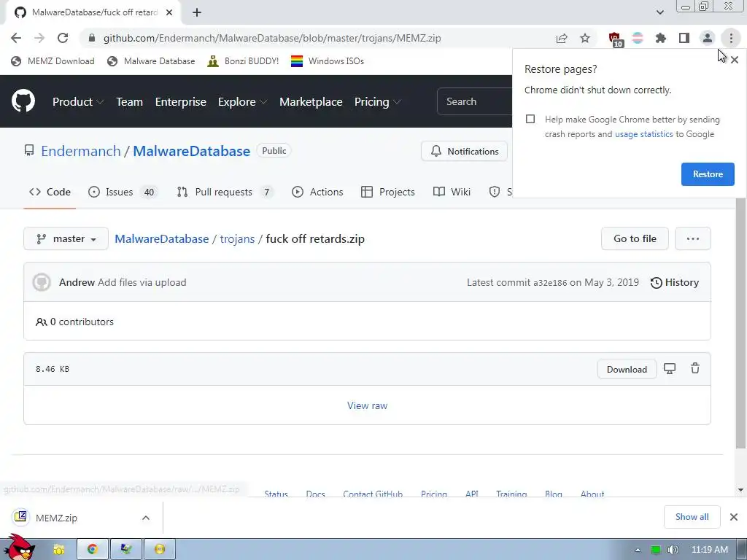
Task: Open the Malware Database bookmark
Action: click(x=151, y=61)
